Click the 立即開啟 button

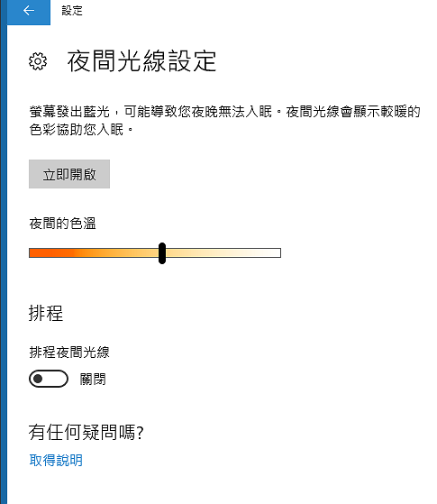[x=69, y=174]
